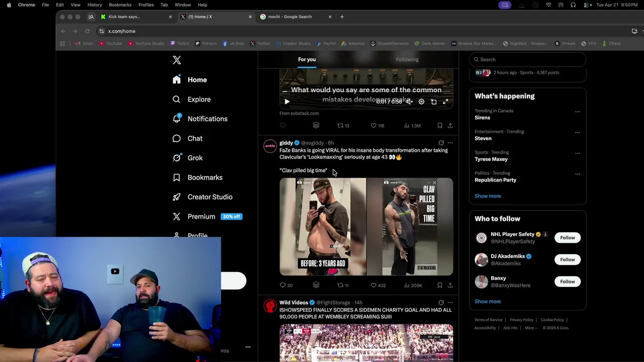Viewport: 644px width, 362px height.
Task: Open more options on giddy's post
Action: [450, 143]
